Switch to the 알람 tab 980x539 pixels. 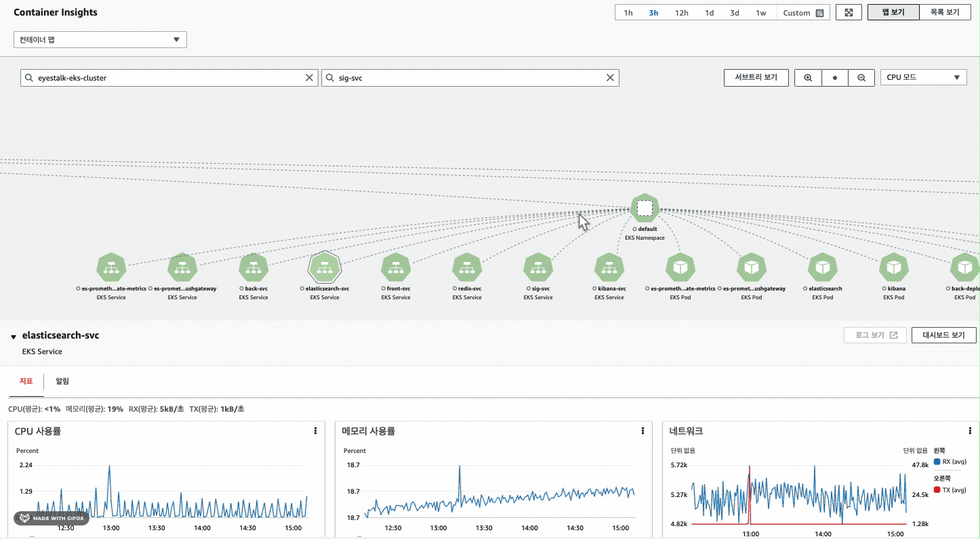pyautogui.click(x=62, y=381)
